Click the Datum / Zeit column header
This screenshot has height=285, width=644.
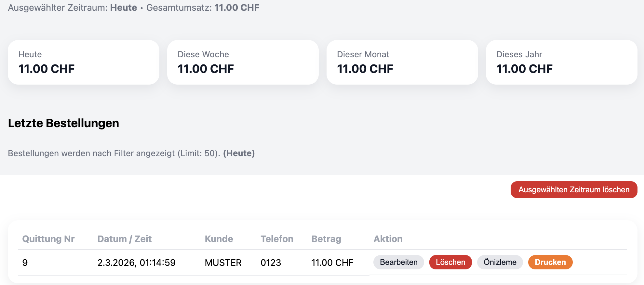(125, 239)
